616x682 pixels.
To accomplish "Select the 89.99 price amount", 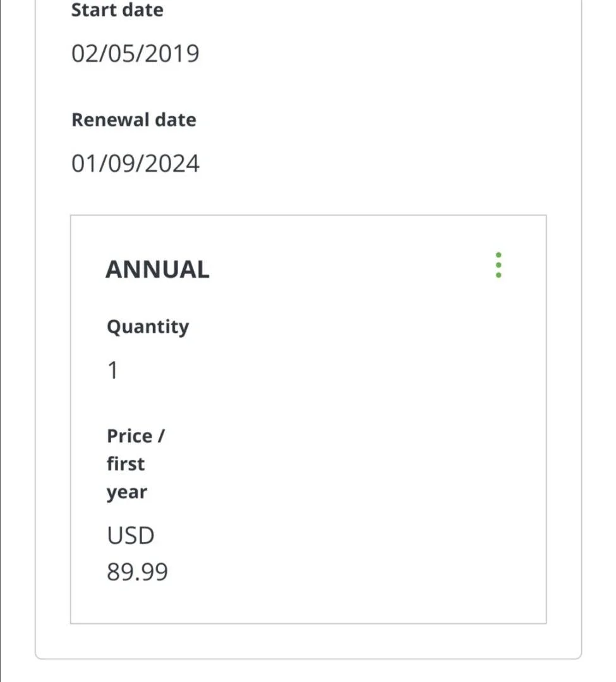I will coord(138,572).
